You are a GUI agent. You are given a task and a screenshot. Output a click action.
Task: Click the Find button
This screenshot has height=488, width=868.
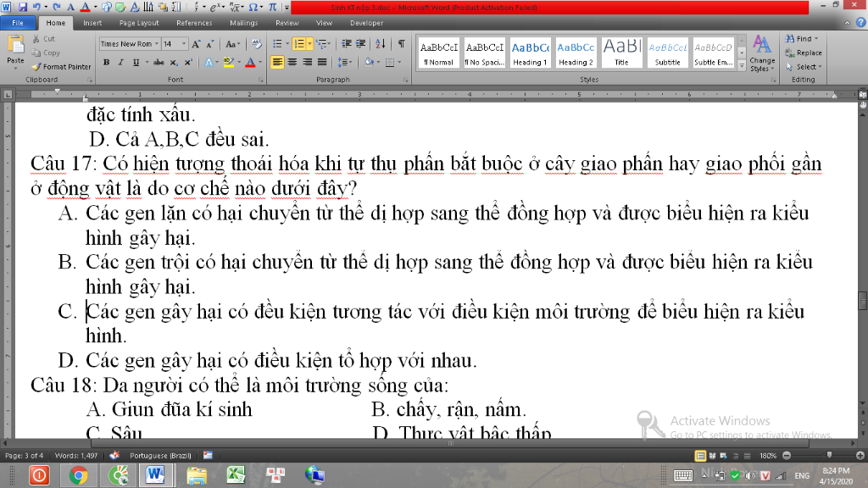801,39
